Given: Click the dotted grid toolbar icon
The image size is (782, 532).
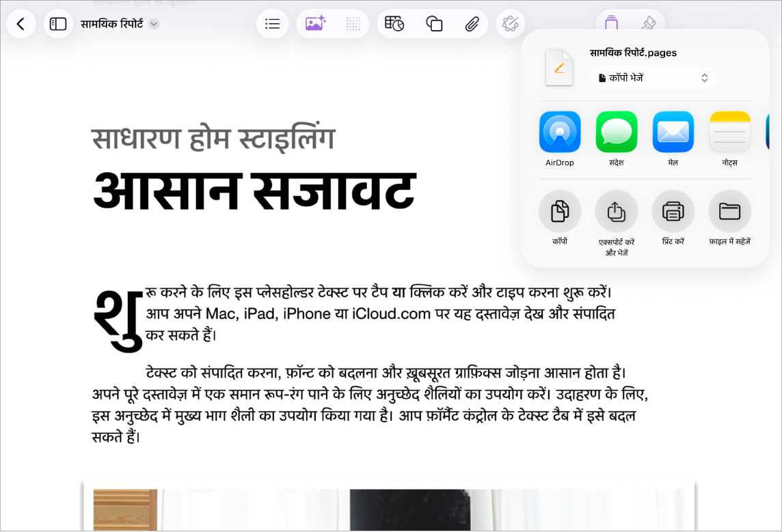Looking at the screenshot, I should pyautogui.click(x=353, y=24).
